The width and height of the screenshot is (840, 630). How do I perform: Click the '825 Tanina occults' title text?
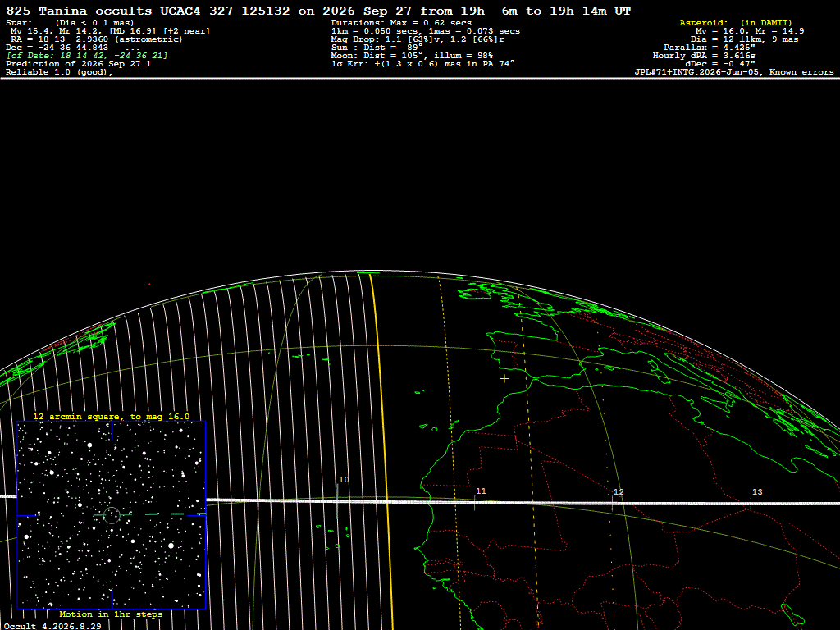(80, 11)
